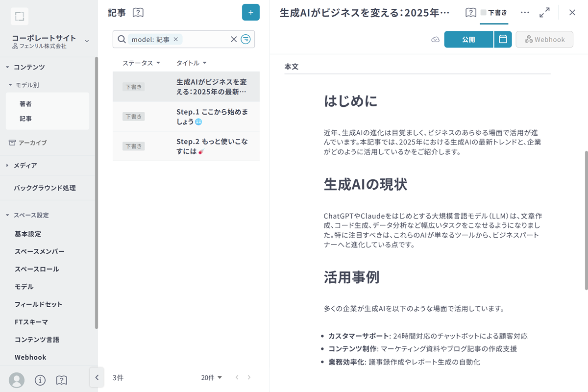Expand the editor to fullscreen with diagonal arrows
Screen dimensions: 588x392
545,12
